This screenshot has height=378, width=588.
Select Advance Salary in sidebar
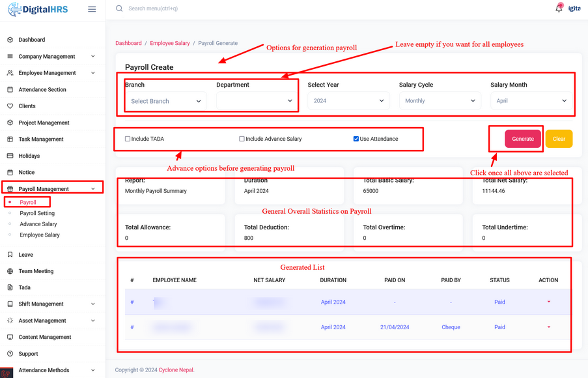coord(38,224)
